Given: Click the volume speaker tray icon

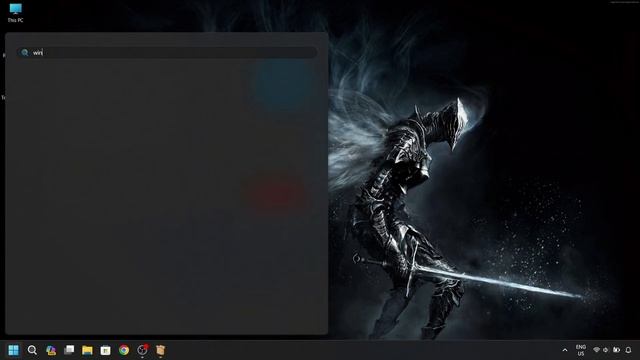Looking at the screenshot, I should [606, 350].
